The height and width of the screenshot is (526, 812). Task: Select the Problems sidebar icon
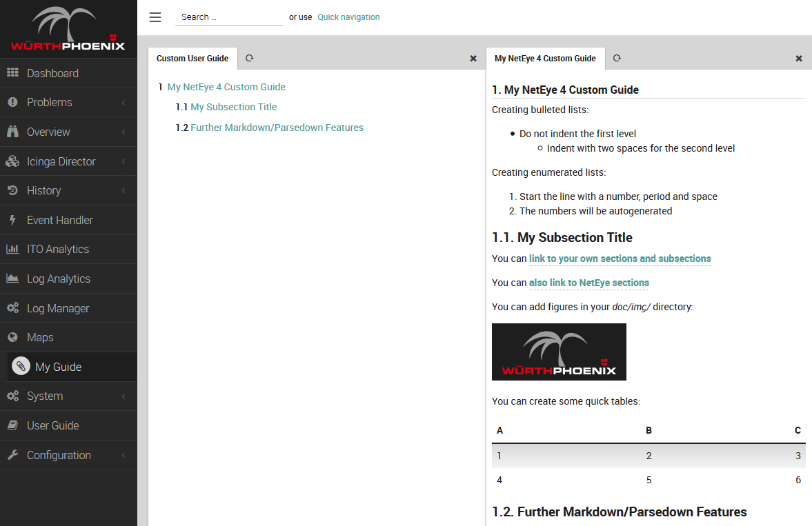pos(14,102)
